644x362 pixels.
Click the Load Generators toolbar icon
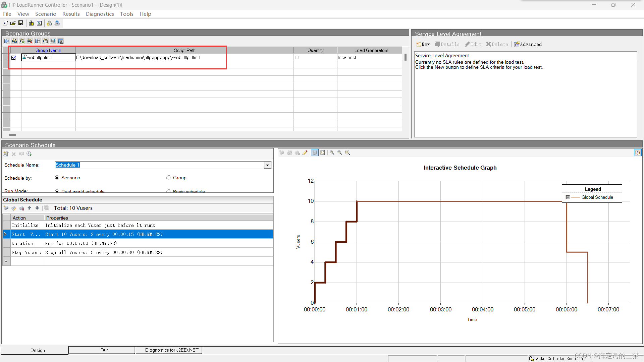click(31, 23)
